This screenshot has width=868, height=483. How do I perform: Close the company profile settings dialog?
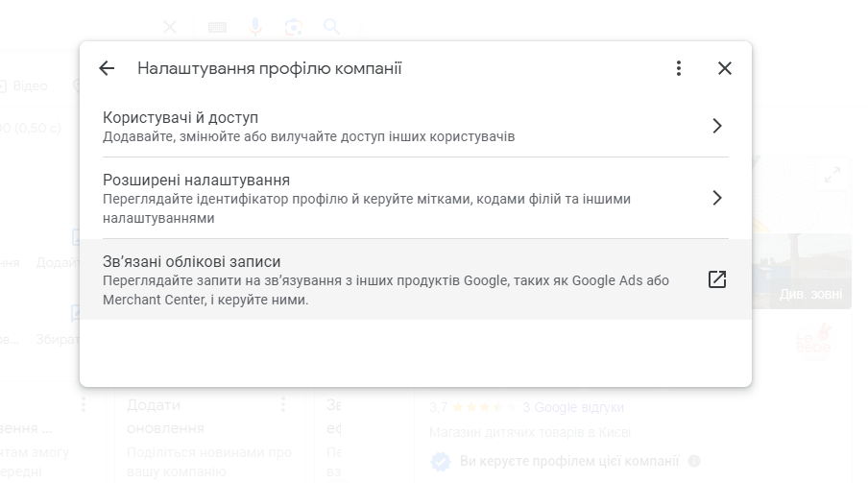pos(725,68)
